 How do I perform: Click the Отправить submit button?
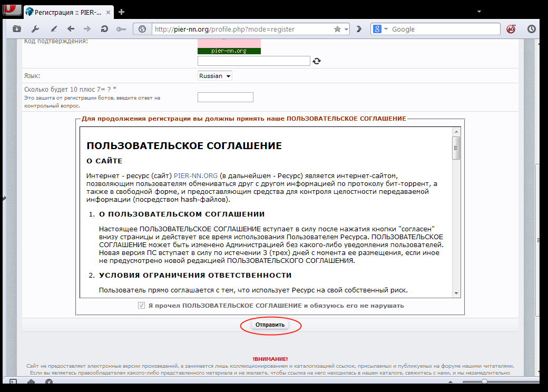(270, 325)
